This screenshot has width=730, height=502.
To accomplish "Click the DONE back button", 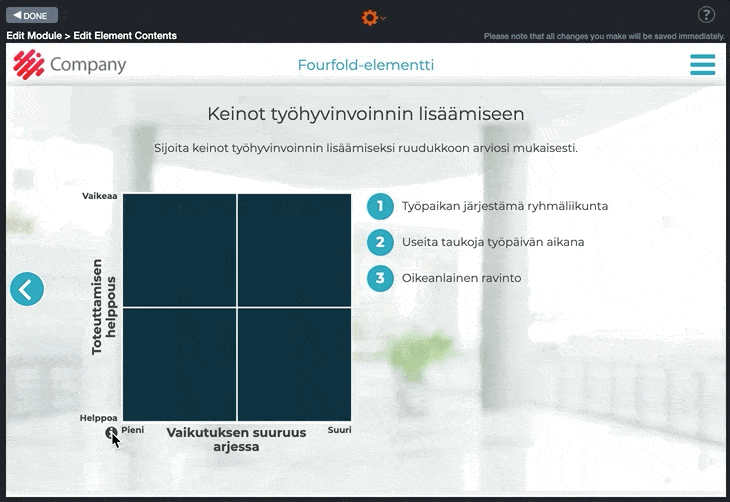I will point(32,15).
